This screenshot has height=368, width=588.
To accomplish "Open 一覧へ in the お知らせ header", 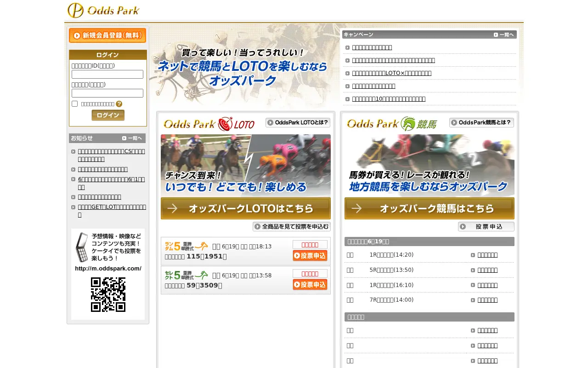I will (132, 138).
